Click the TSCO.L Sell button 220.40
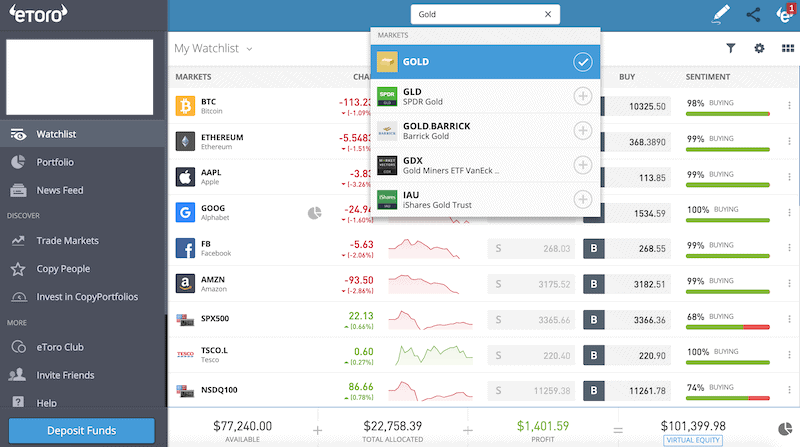 point(531,355)
